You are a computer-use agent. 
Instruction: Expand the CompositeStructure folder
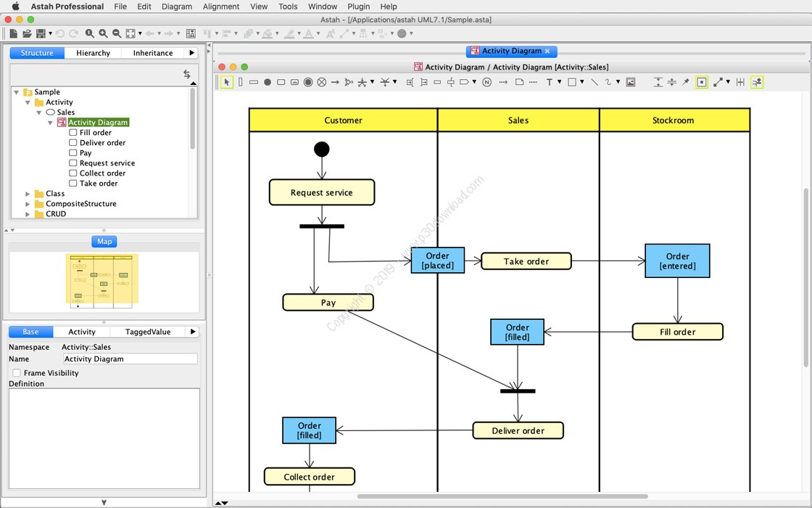pos(28,204)
